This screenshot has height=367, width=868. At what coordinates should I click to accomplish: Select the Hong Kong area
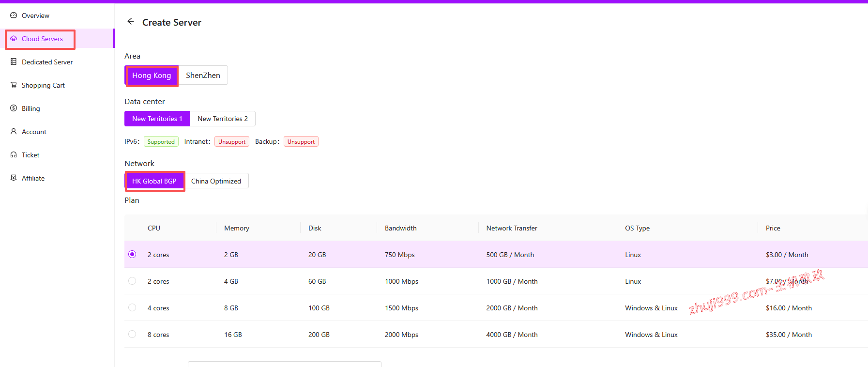click(x=152, y=76)
